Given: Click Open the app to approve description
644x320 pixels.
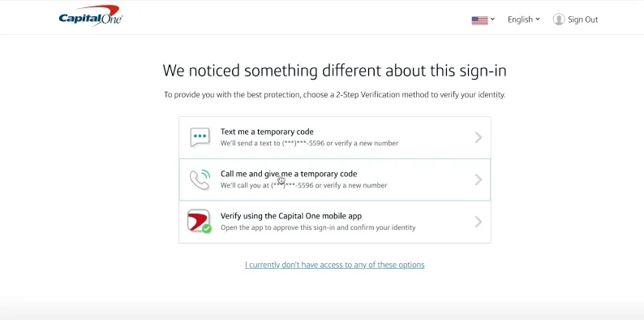Looking at the screenshot, I should tap(318, 227).
